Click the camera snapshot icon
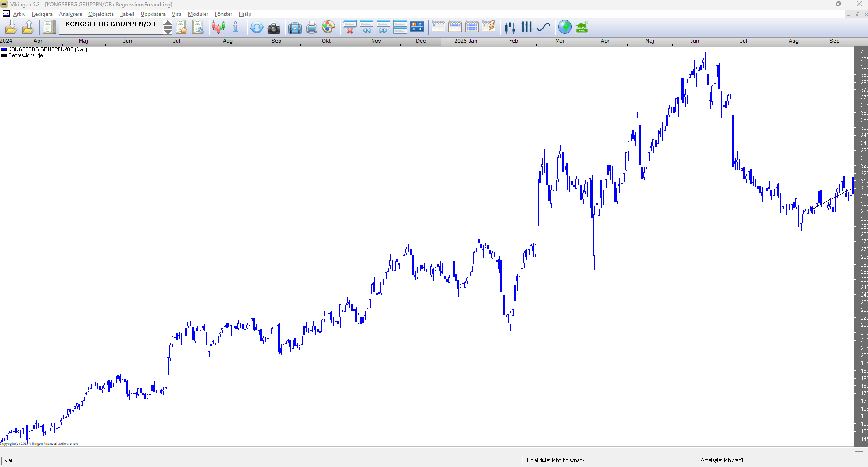 point(274,28)
